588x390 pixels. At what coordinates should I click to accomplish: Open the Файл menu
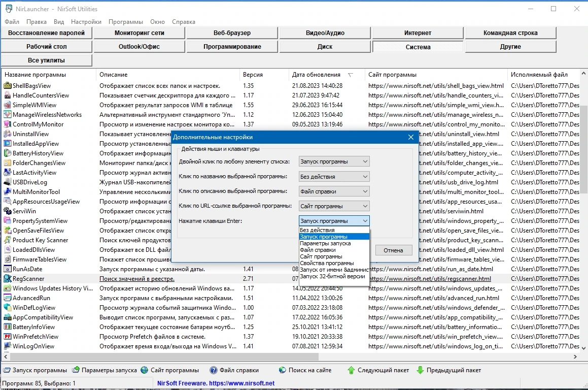click(12, 22)
